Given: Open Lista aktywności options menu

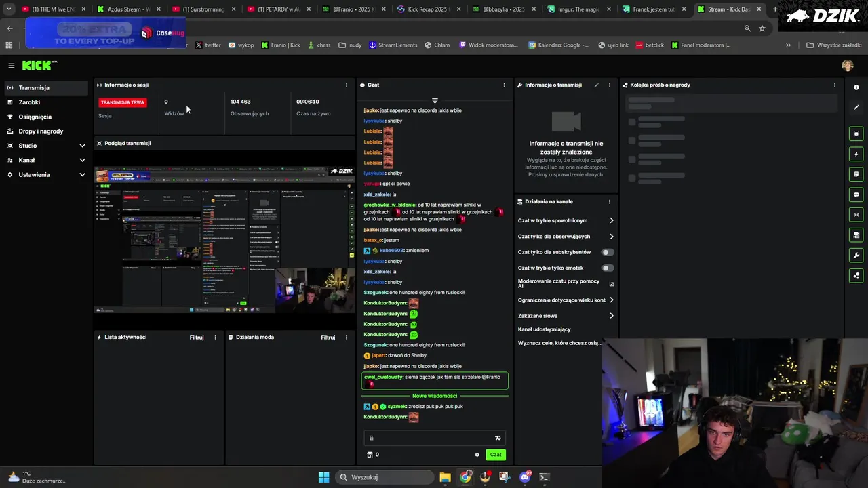Looking at the screenshot, I should point(215,338).
